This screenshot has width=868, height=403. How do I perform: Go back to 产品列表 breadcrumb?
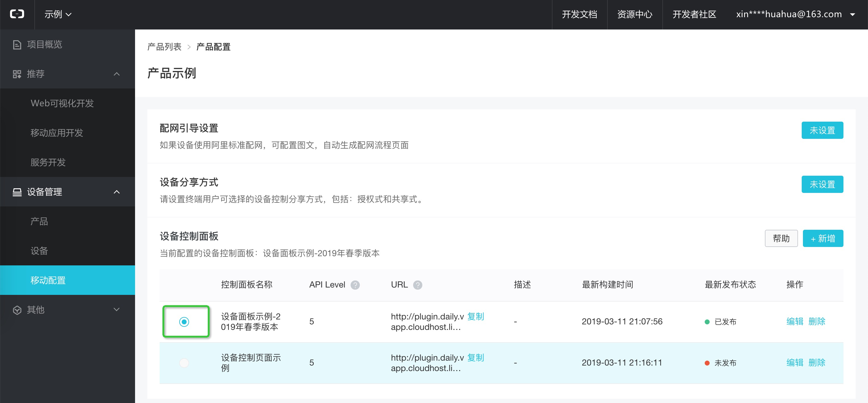165,47
